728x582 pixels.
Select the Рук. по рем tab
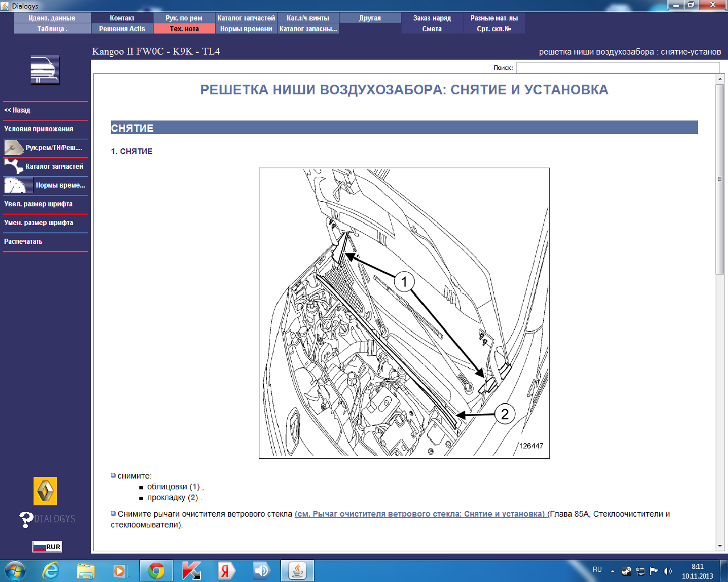point(184,18)
